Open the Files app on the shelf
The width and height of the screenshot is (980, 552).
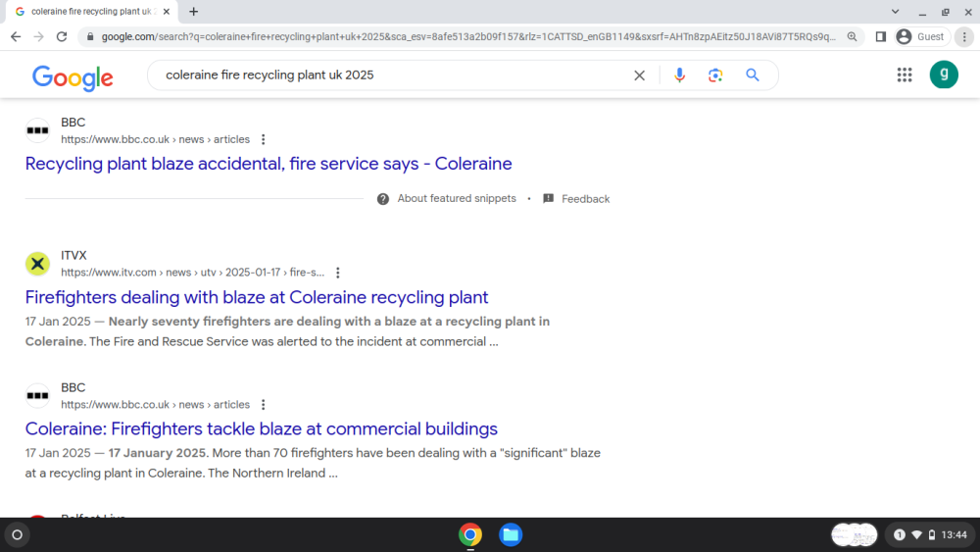point(511,534)
